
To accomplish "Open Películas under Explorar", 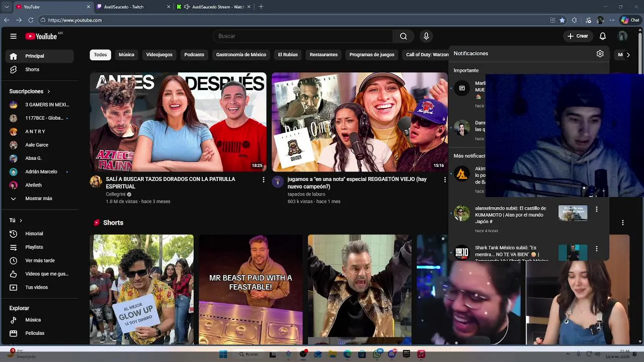I will coord(40,333).
